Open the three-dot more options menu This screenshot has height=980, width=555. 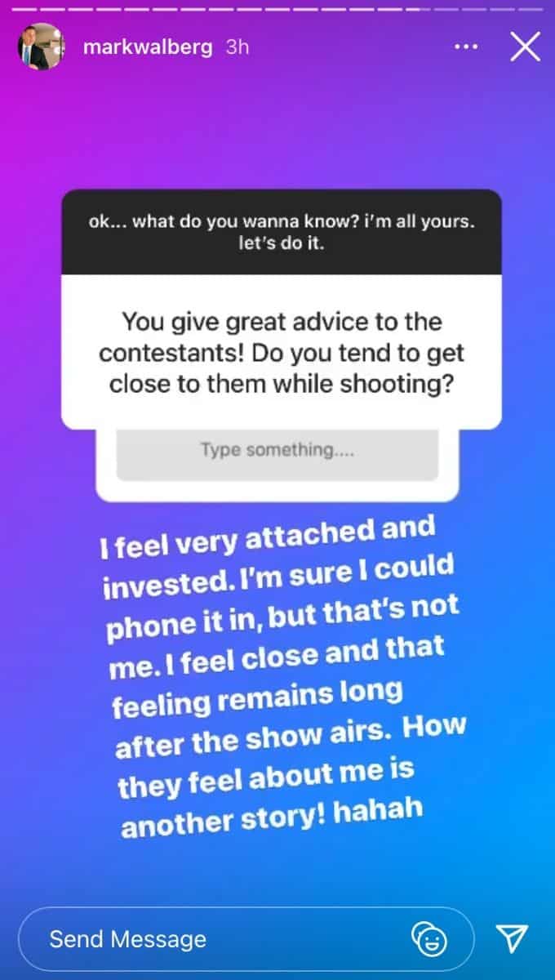point(466,47)
